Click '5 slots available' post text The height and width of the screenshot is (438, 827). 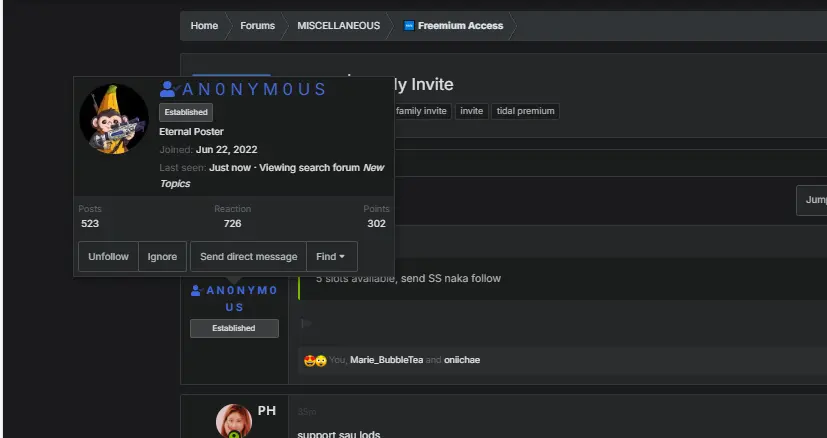pos(408,279)
